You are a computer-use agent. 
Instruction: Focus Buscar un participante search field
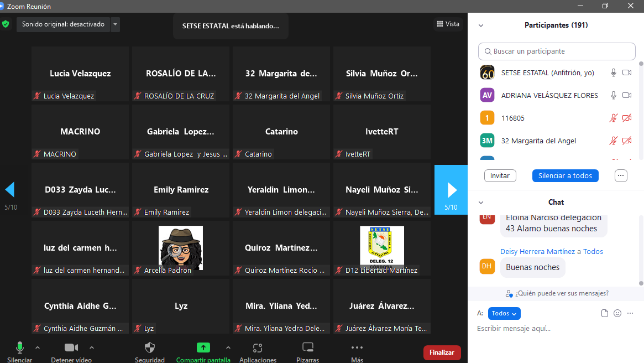tap(557, 51)
